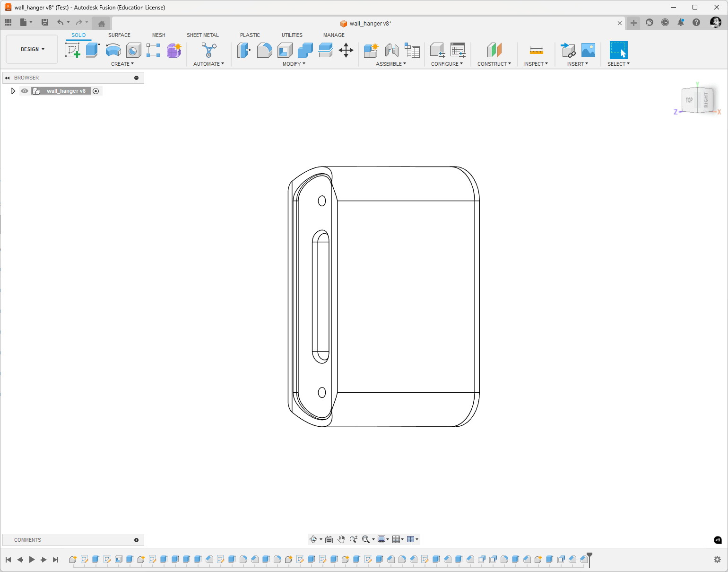Select the Insert Derive tool

(x=568, y=50)
